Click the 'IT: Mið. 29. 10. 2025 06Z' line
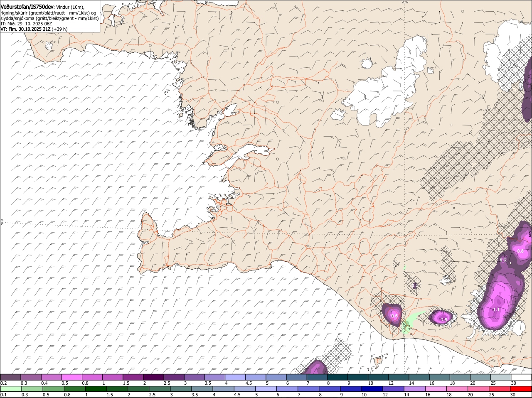Screen dimensions: 532x398 26,24
